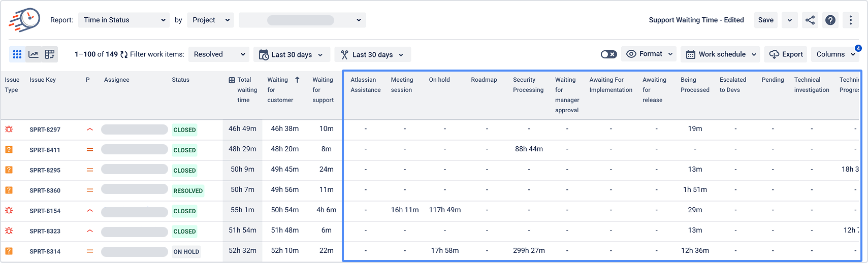The image size is (868, 263).
Task: Click the refresh icon beside 149
Action: [124, 54]
